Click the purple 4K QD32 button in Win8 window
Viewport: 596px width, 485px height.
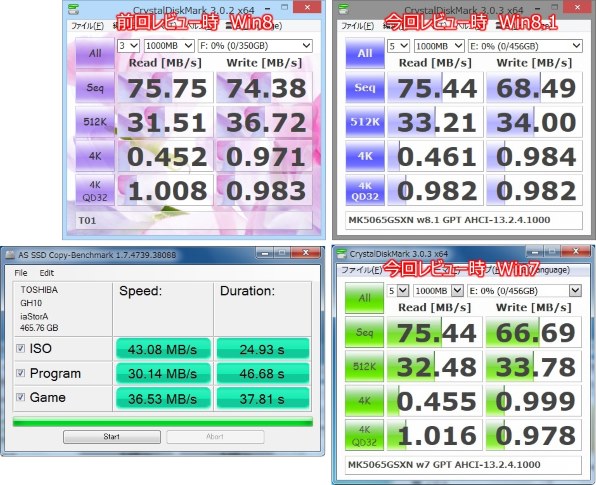[95, 190]
